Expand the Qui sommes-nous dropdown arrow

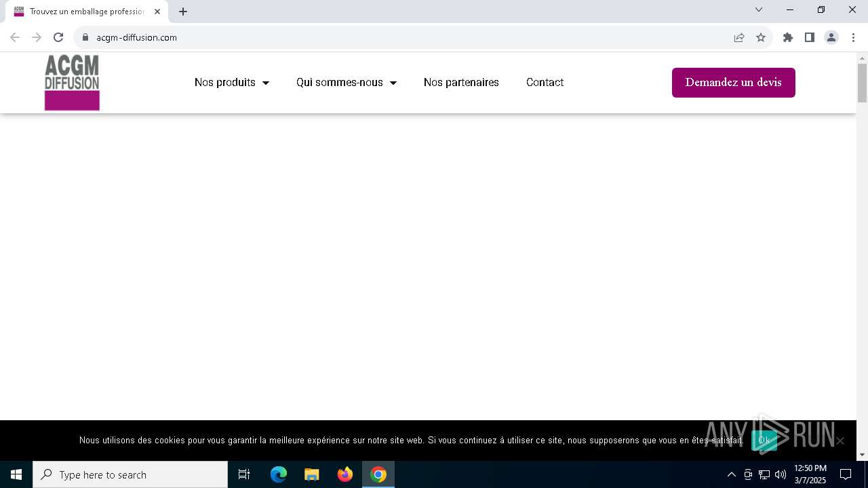pyautogui.click(x=393, y=83)
